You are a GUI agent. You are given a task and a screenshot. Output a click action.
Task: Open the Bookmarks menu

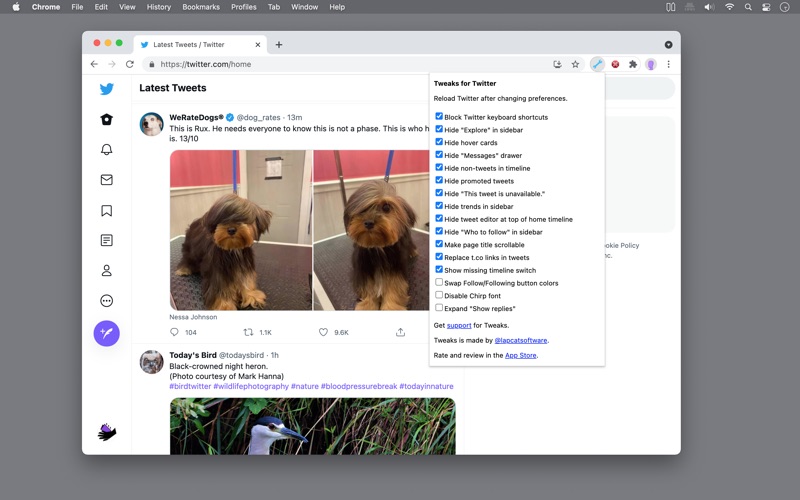(x=201, y=7)
